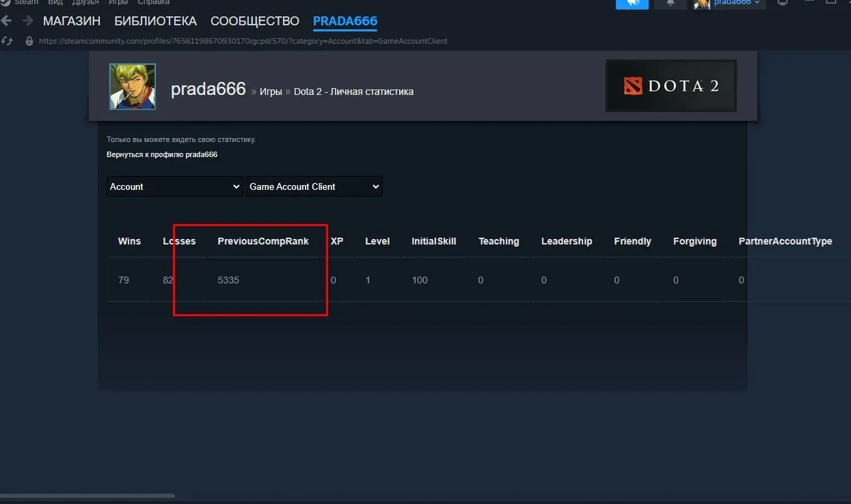
Task: Click the PartnerAccountType column header
Action: pyautogui.click(x=785, y=241)
